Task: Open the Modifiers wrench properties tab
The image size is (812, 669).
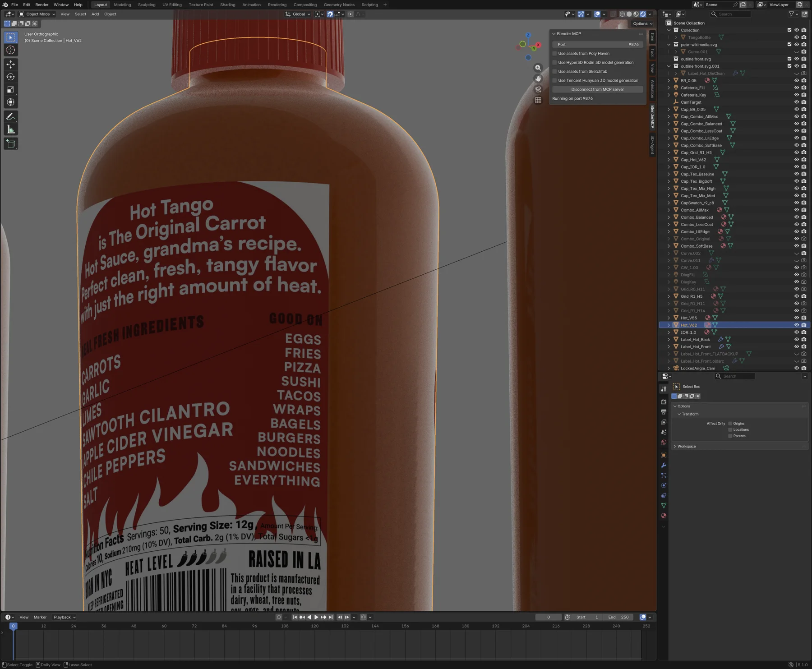Action: click(664, 465)
